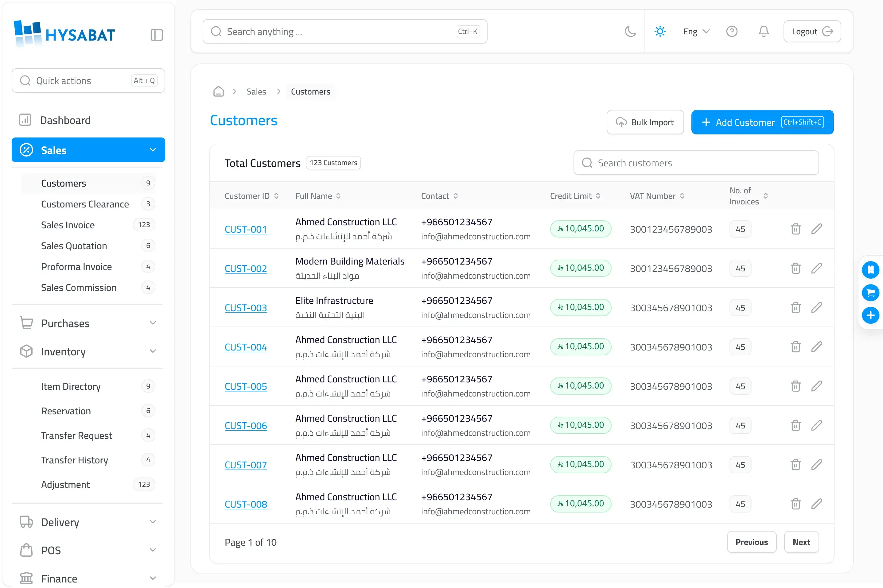Open the help question mark icon
Screen dimensions: 883x588
731,31
